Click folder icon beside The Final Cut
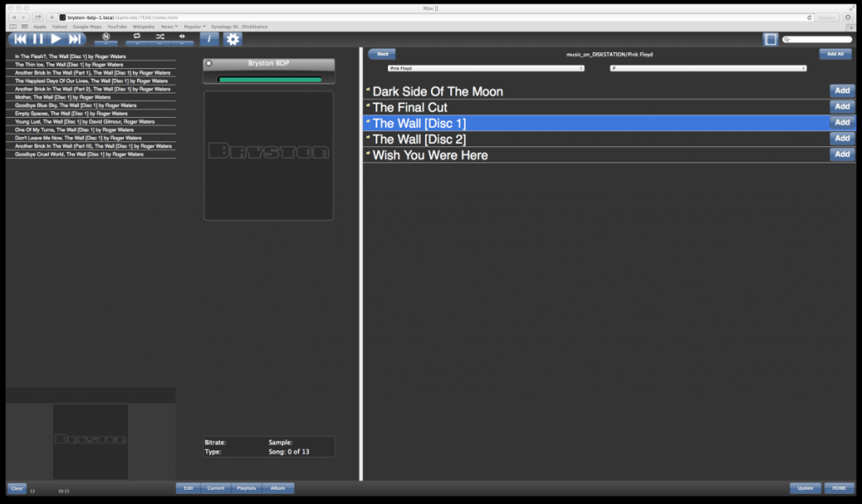862x504 pixels. pyautogui.click(x=368, y=105)
